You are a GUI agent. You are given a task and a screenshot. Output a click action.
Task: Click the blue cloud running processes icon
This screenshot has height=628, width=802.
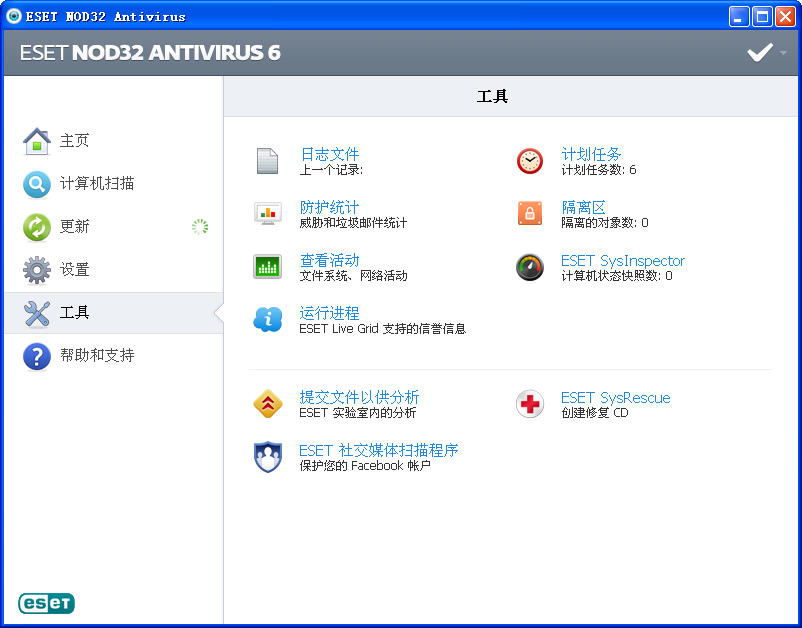(267, 319)
